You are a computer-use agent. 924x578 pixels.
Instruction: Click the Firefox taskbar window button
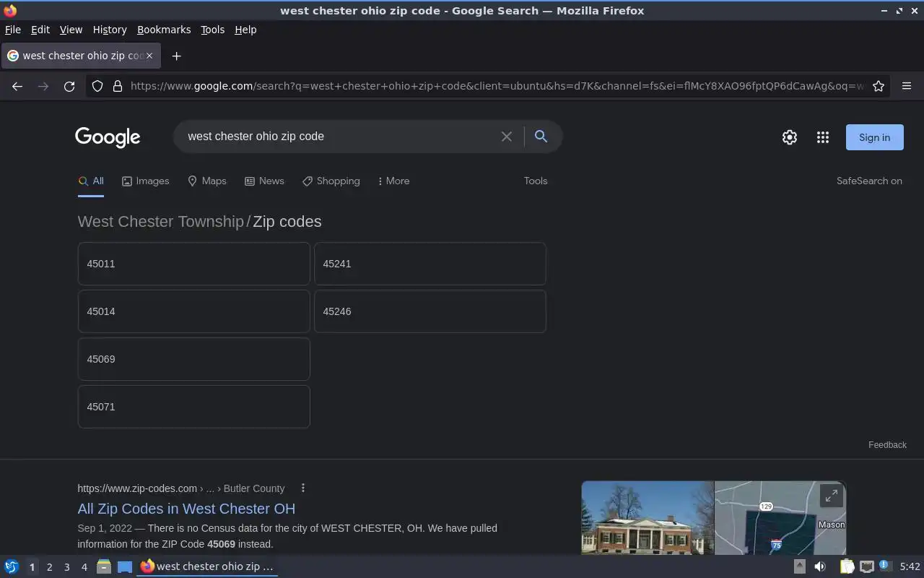pos(208,566)
